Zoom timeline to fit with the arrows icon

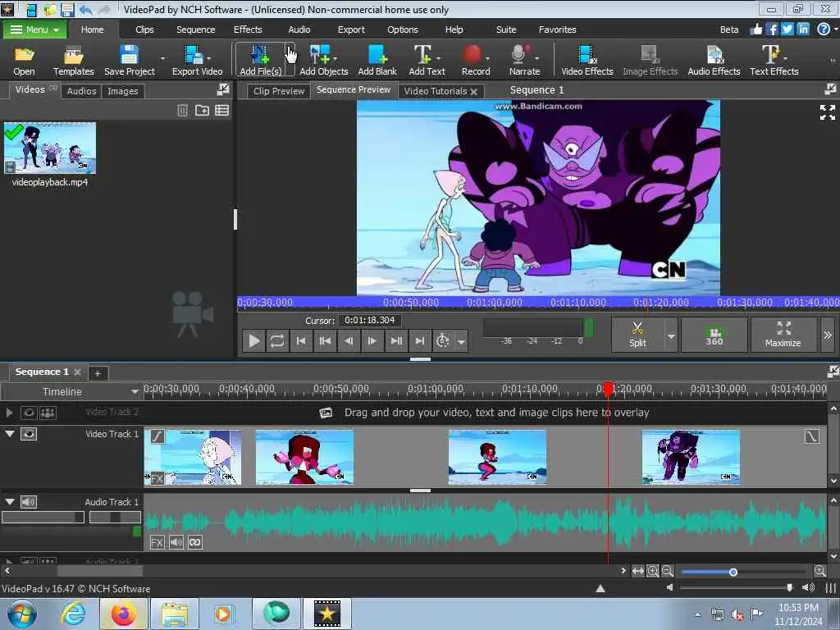(637, 571)
